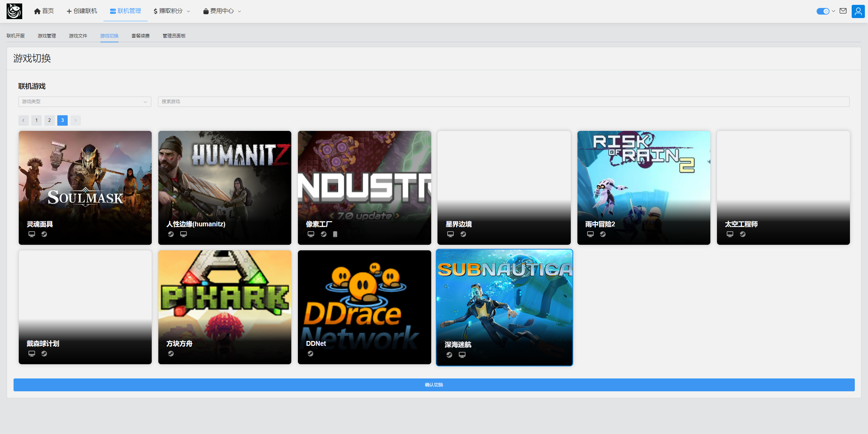
Task: Select the 方块方舟 PixARK game card
Action: [x=225, y=307]
